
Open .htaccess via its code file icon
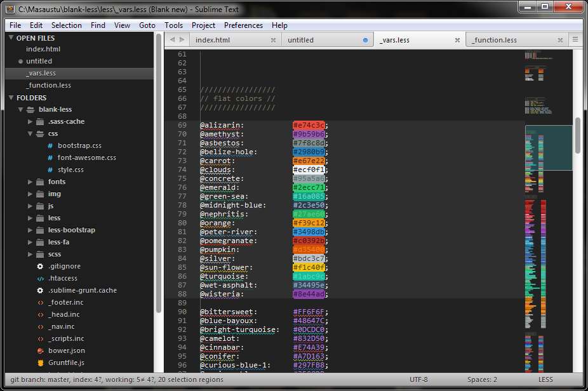[39, 278]
